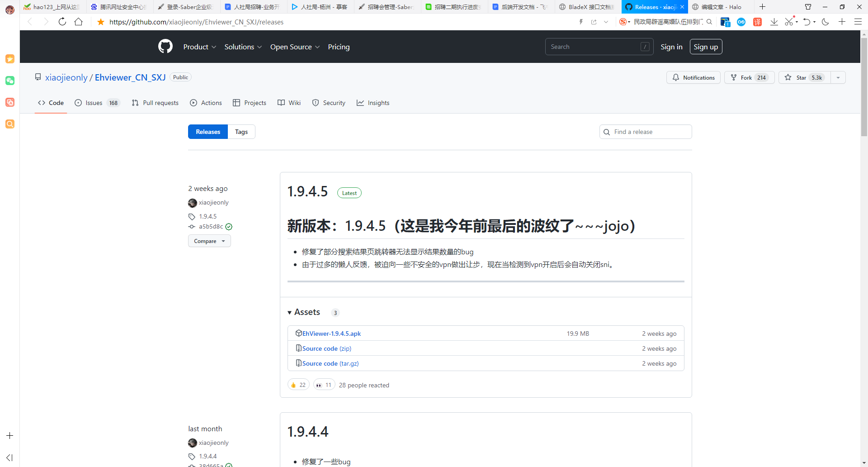
Task: Fork the repository
Action: tap(750, 77)
